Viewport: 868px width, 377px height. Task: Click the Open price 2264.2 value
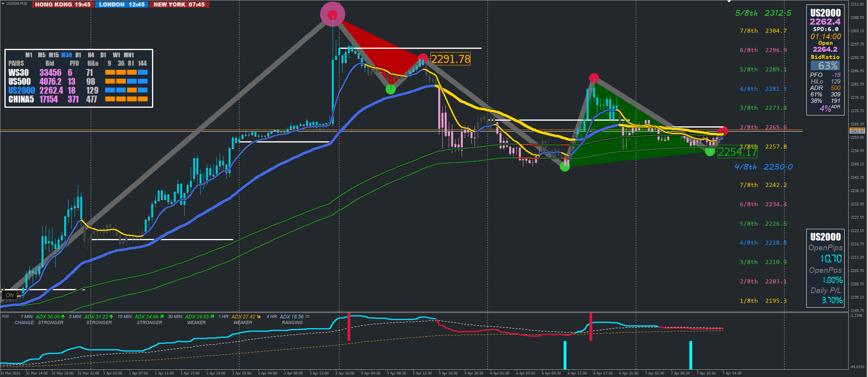[825, 49]
